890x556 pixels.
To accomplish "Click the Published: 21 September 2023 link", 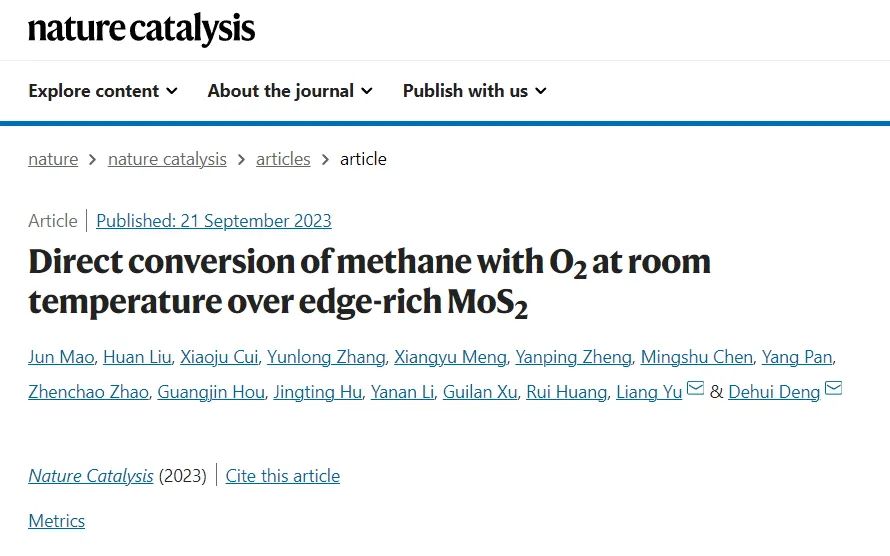I will (x=214, y=221).
